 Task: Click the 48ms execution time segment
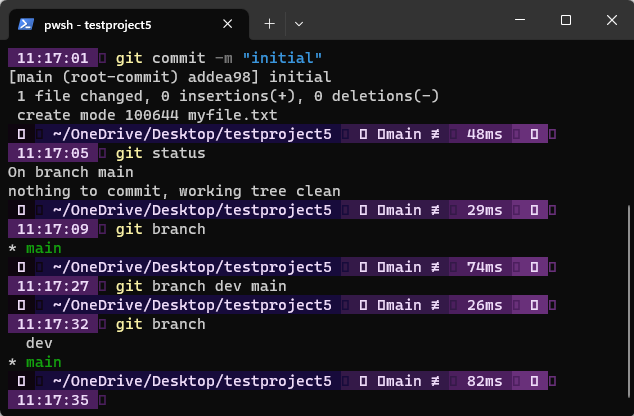pyautogui.click(x=484, y=134)
